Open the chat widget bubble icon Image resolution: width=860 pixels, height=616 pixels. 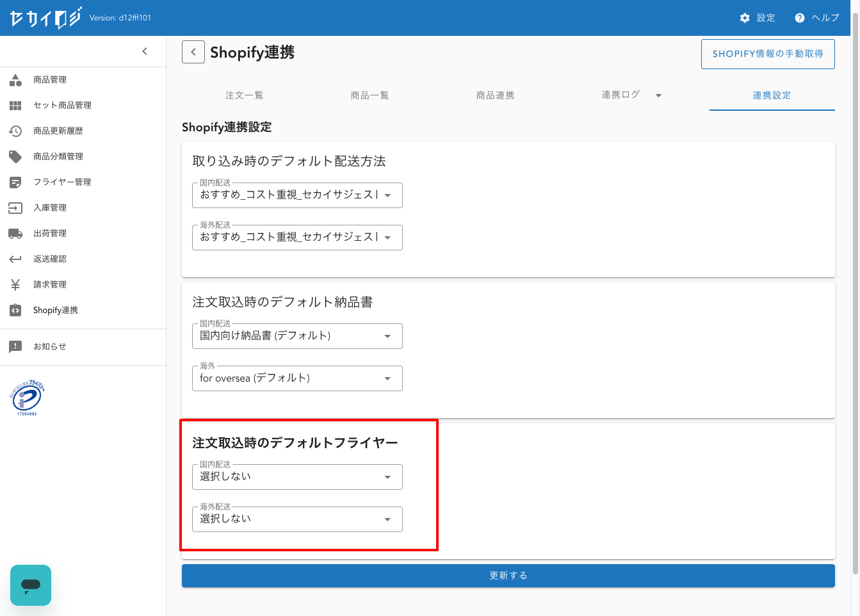31,585
